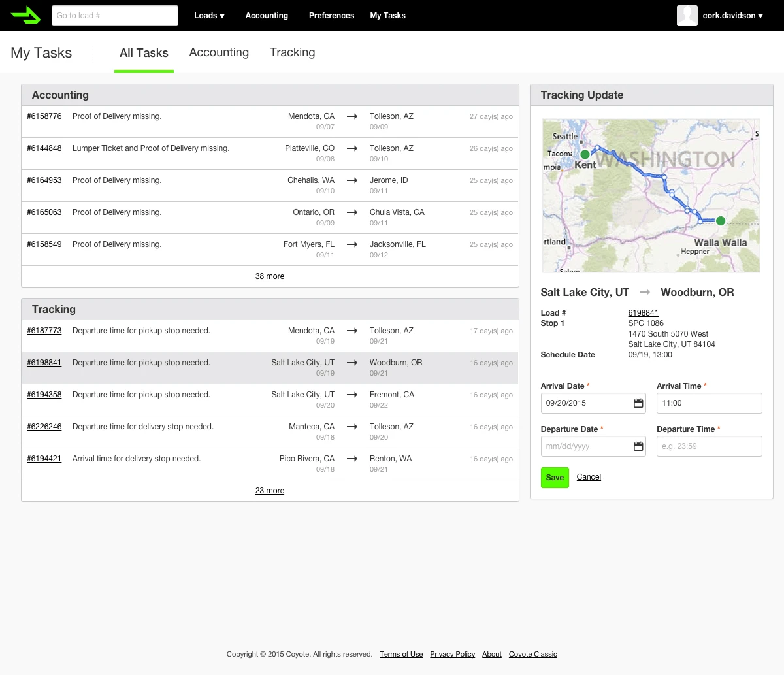
Task: Click the 'Jerome, ID' destination
Action: click(389, 180)
